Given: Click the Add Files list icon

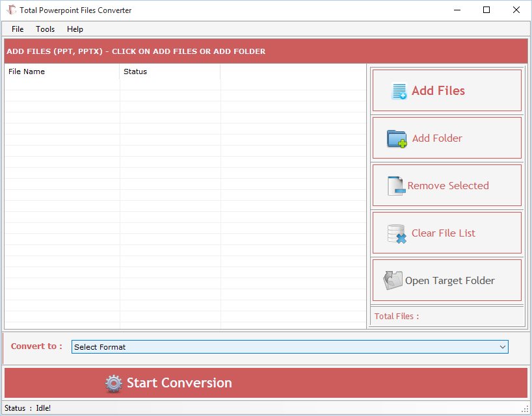Looking at the screenshot, I should pyautogui.click(x=399, y=91).
